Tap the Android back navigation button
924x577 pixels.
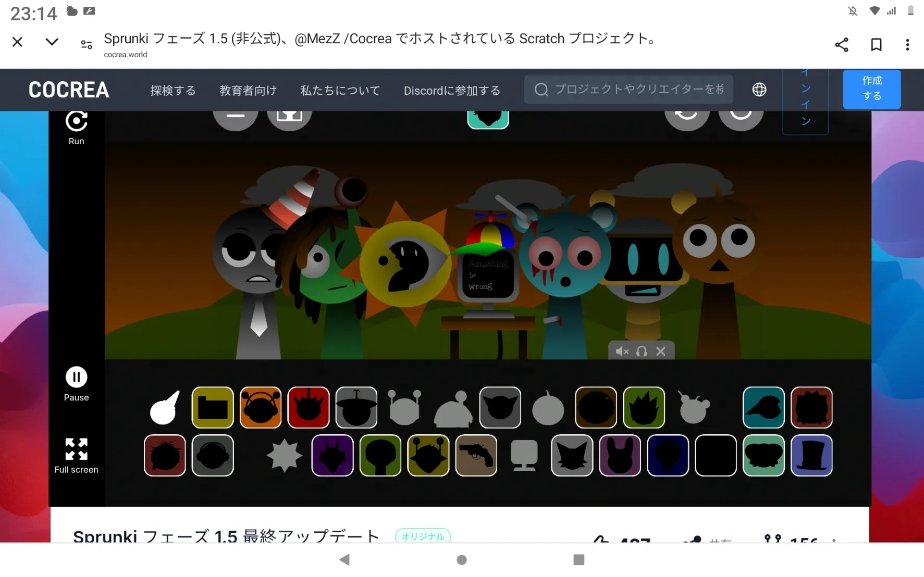344,560
